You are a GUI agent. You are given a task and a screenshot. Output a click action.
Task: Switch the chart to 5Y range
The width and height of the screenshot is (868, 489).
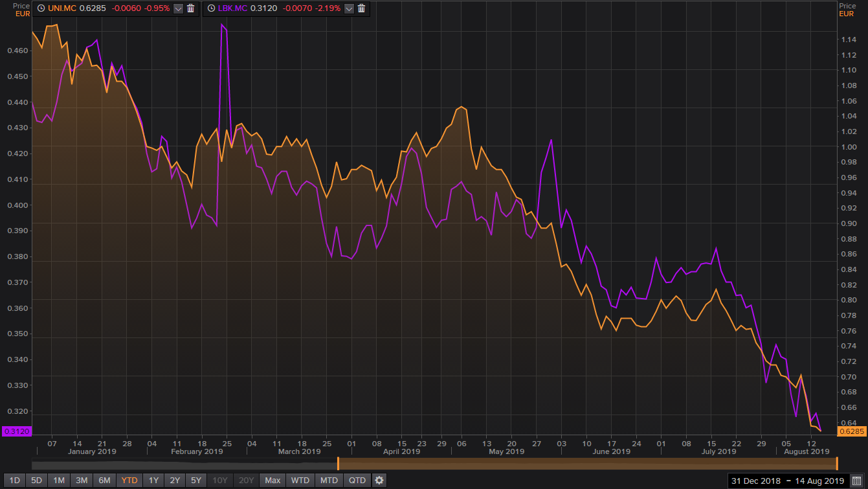coord(196,481)
